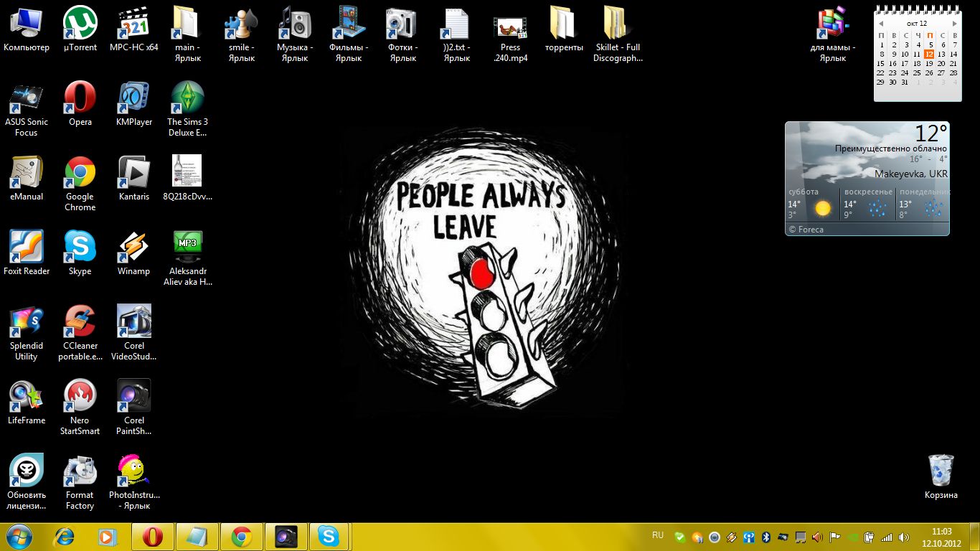This screenshot has height=551, width=980.
Task: Open the eManual shortcut
Action: 27,179
